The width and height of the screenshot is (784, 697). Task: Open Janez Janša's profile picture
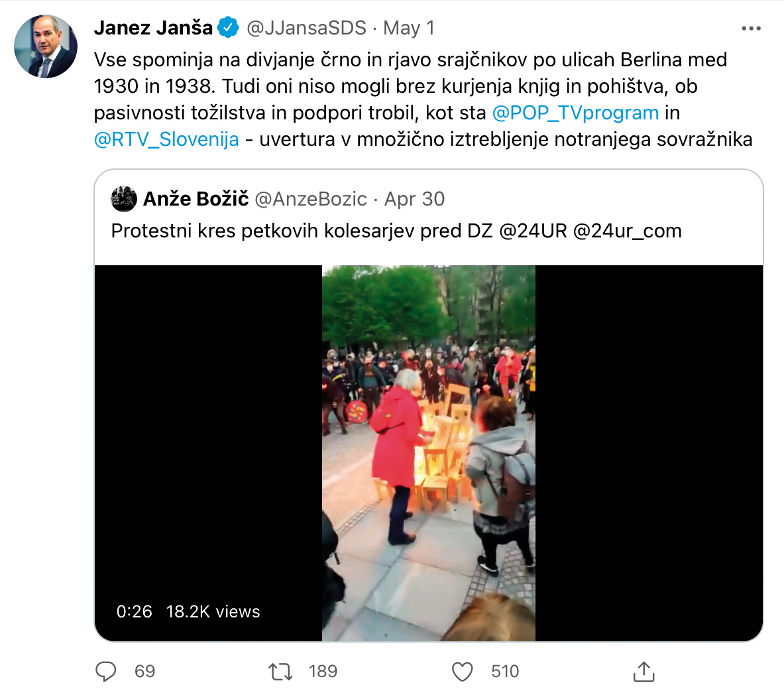point(46,46)
